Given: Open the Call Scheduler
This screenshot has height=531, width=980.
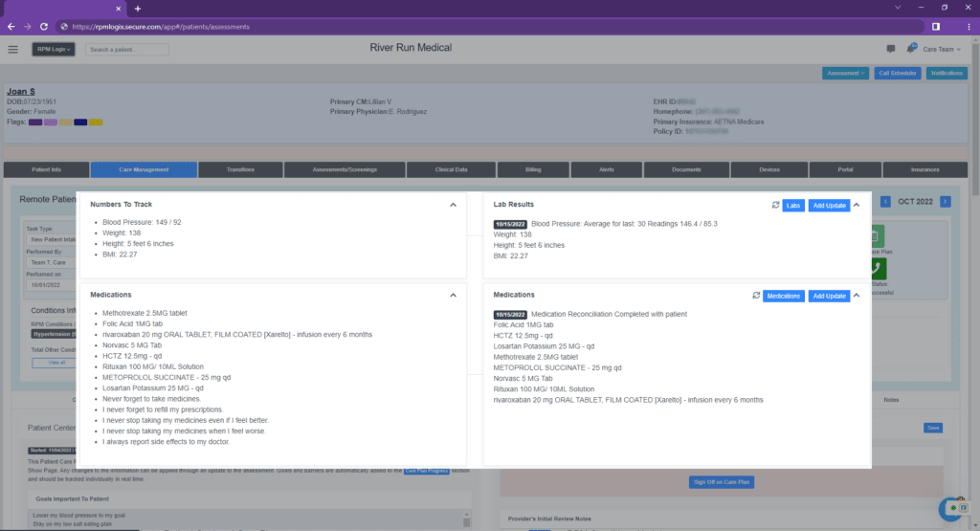Looking at the screenshot, I should [x=898, y=73].
